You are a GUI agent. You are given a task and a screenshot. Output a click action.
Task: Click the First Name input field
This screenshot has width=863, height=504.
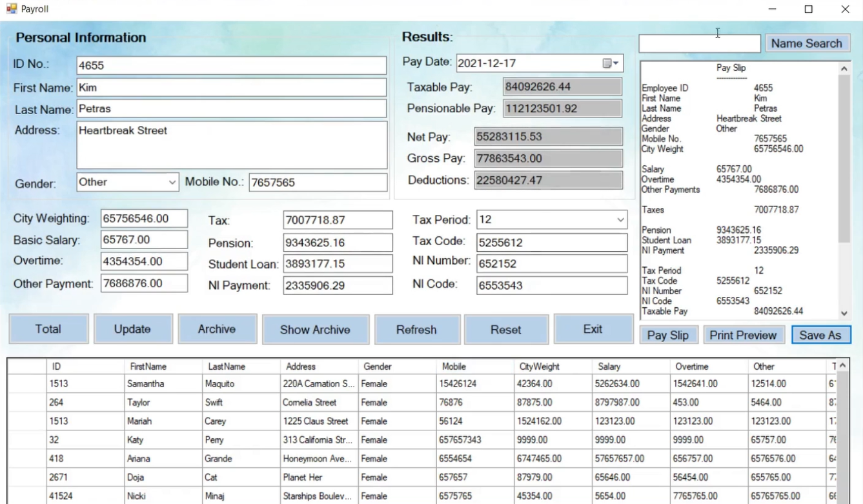tap(231, 87)
